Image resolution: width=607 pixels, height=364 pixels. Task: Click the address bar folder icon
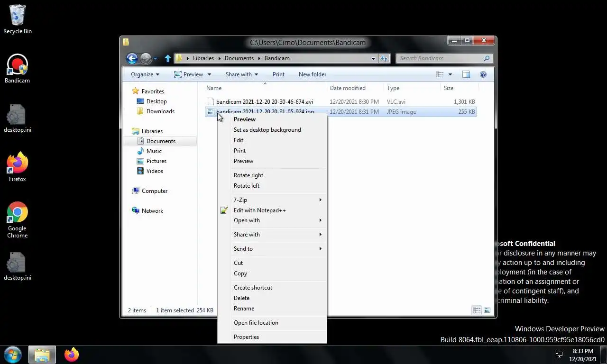point(179,58)
